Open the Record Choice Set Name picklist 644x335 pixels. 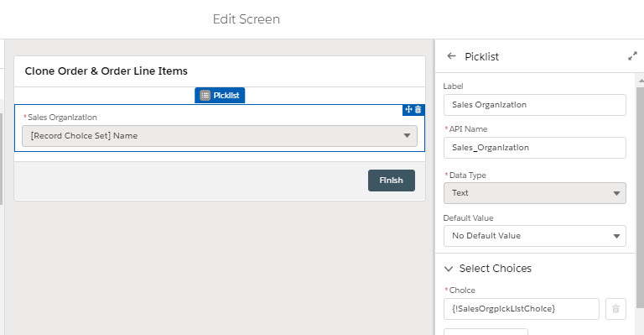(x=220, y=136)
